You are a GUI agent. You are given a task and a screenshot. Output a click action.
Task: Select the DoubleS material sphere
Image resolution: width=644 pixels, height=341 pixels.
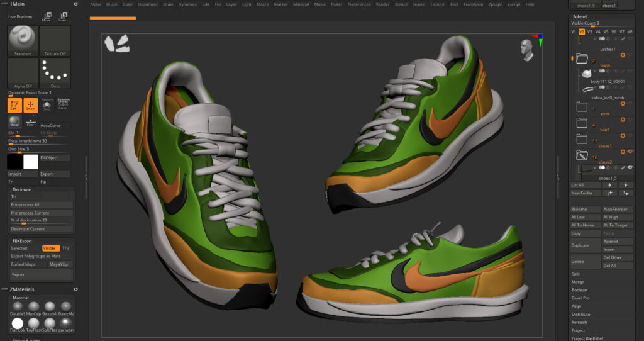[17, 306]
